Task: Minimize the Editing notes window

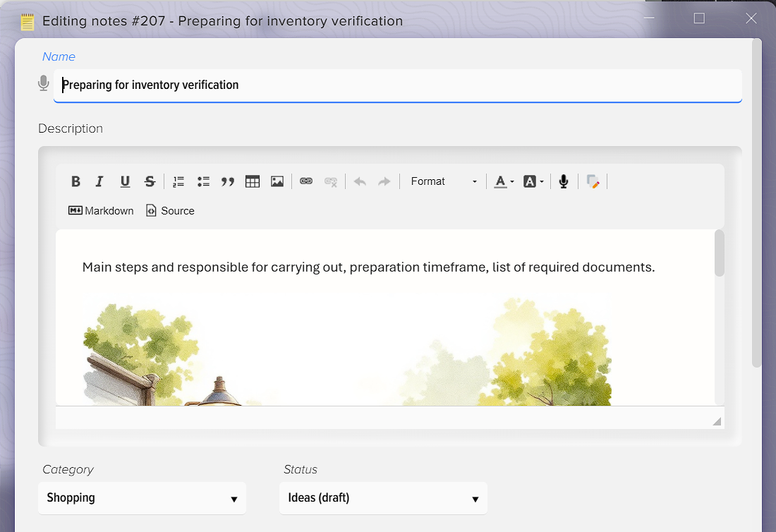Action: click(649, 18)
